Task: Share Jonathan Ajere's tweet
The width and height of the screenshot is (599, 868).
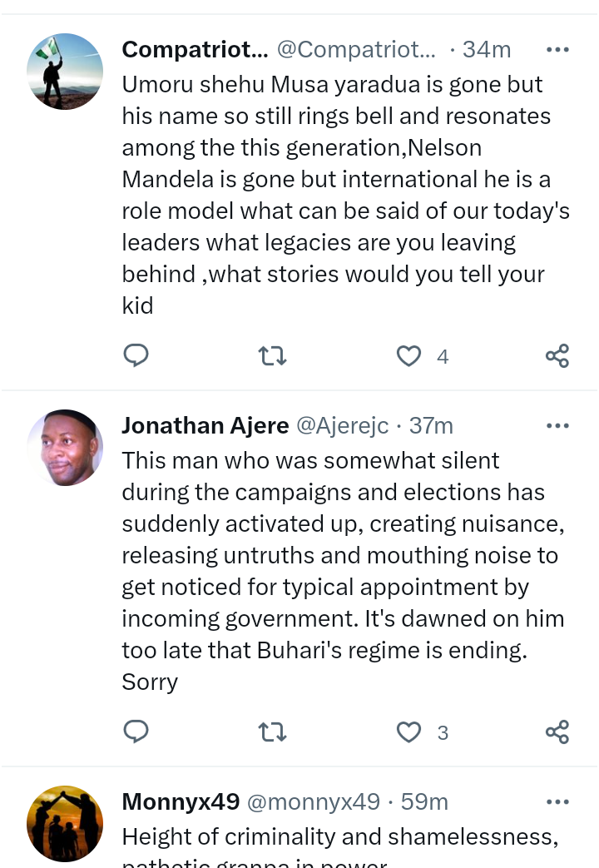Action: 557,732
